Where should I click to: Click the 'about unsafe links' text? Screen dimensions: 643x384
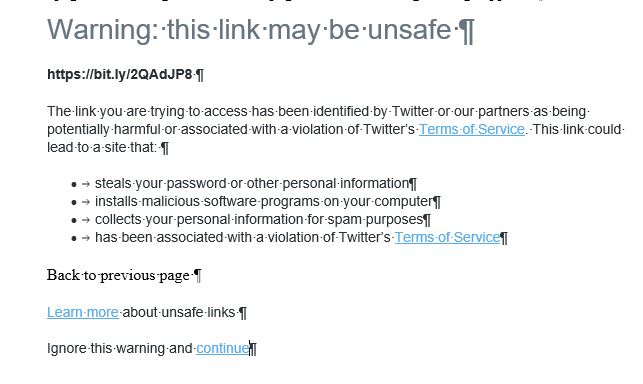tap(178, 312)
